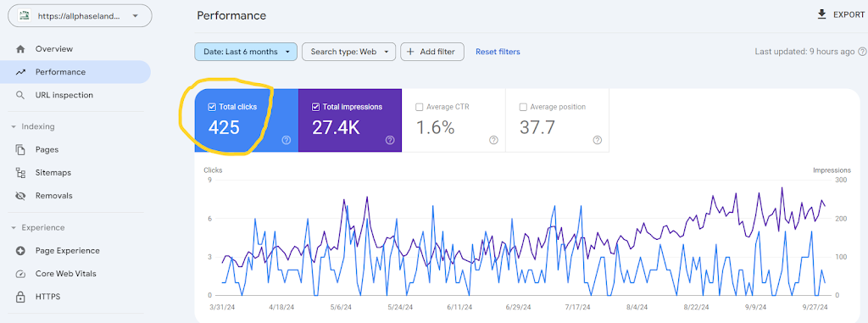Image resolution: width=868 pixels, height=323 pixels.
Task: Click the Removals eye-slash icon
Action: (x=21, y=196)
